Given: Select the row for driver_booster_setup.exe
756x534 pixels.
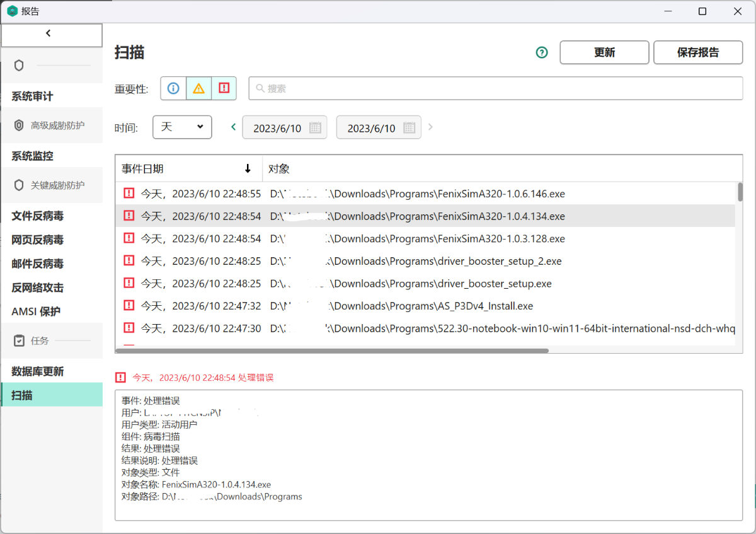Looking at the screenshot, I should click(426, 284).
